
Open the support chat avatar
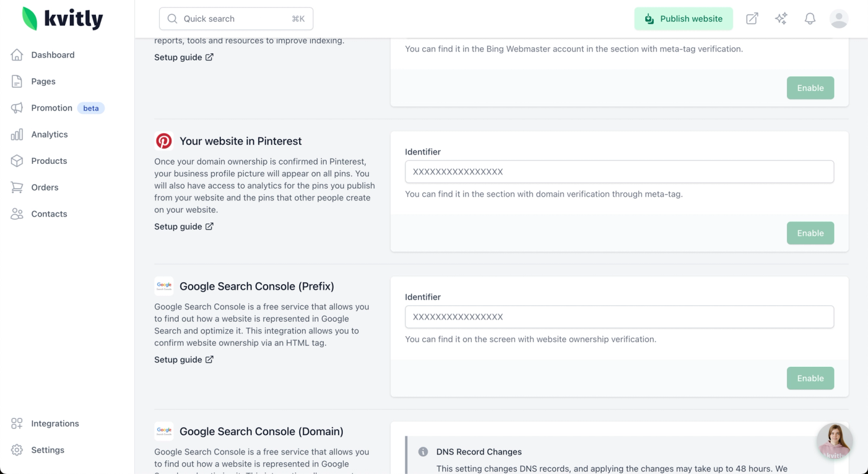tap(834, 441)
